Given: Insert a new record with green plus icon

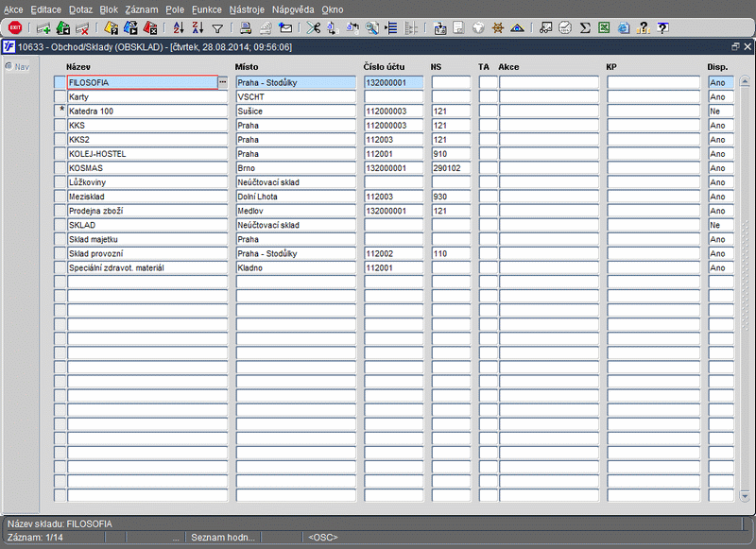Looking at the screenshot, I should point(43,28).
